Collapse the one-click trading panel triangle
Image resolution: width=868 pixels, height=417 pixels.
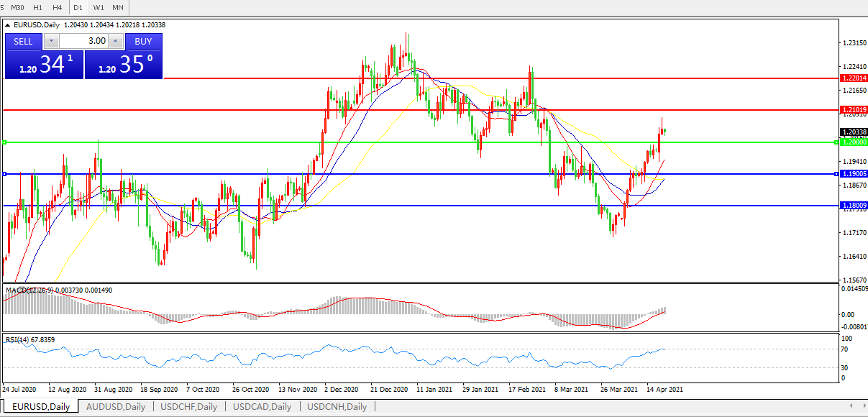(x=7, y=25)
